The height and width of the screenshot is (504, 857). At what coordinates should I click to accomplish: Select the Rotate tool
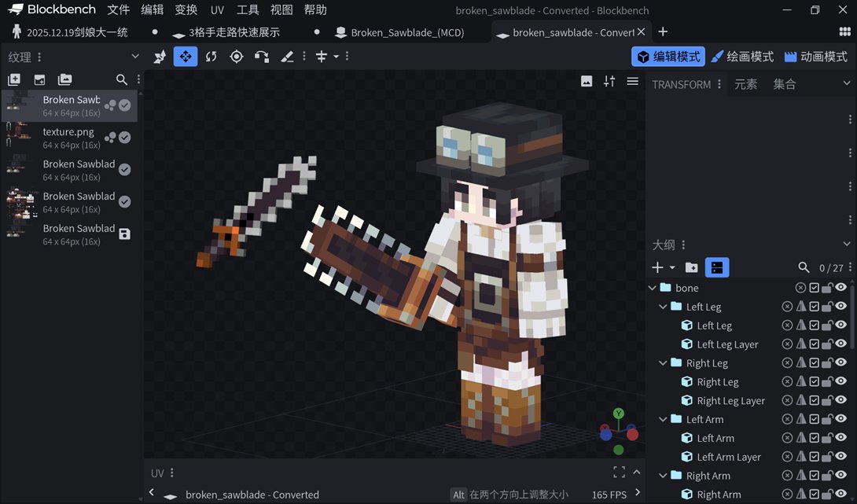click(x=211, y=57)
